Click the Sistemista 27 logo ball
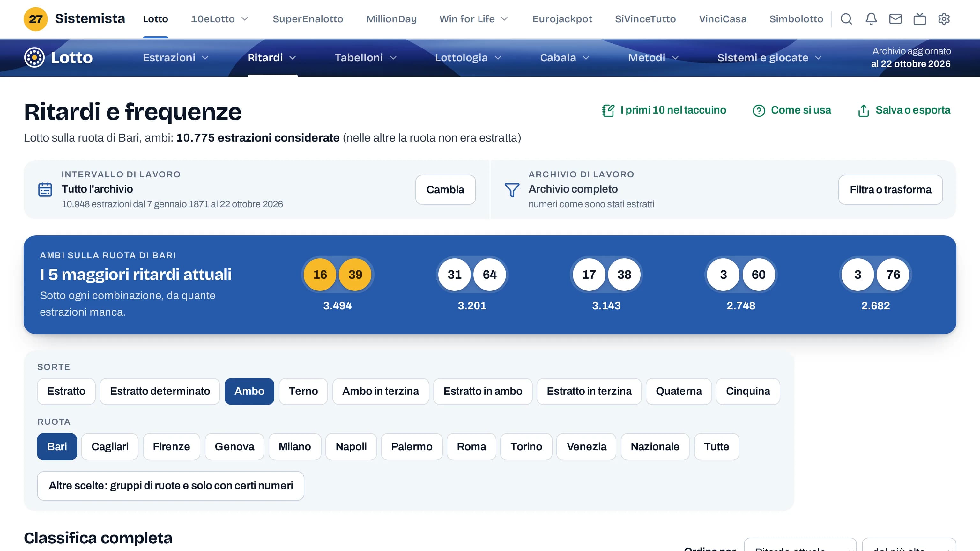980x551 pixels. [35, 19]
